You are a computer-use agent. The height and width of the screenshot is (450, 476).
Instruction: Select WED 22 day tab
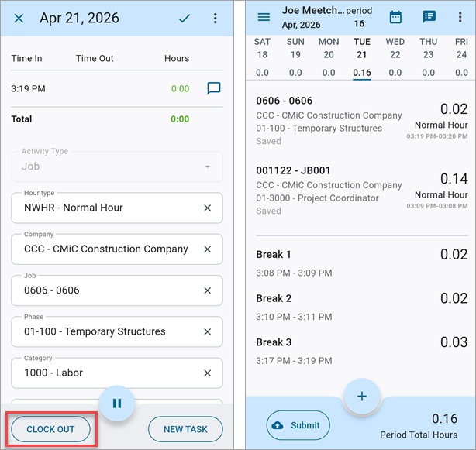(x=395, y=57)
